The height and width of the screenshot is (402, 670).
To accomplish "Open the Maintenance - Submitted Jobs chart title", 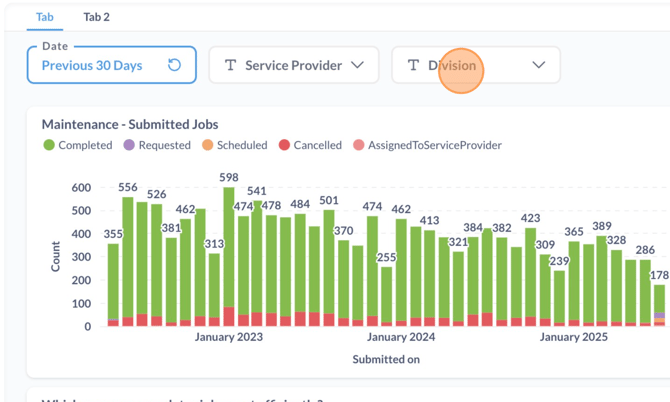I will point(130,124).
